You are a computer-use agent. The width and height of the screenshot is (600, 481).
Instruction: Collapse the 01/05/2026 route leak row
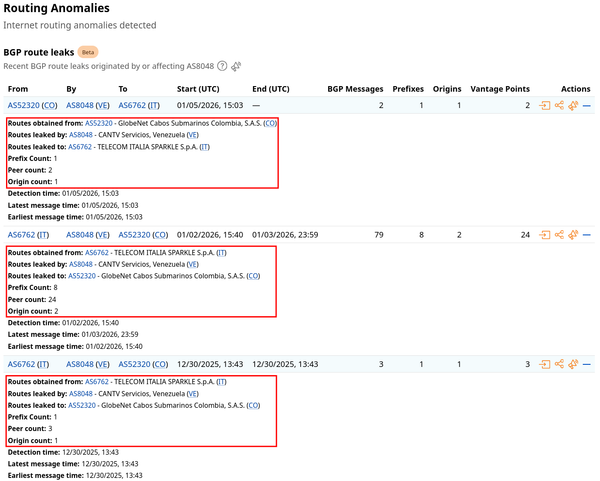(587, 105)
